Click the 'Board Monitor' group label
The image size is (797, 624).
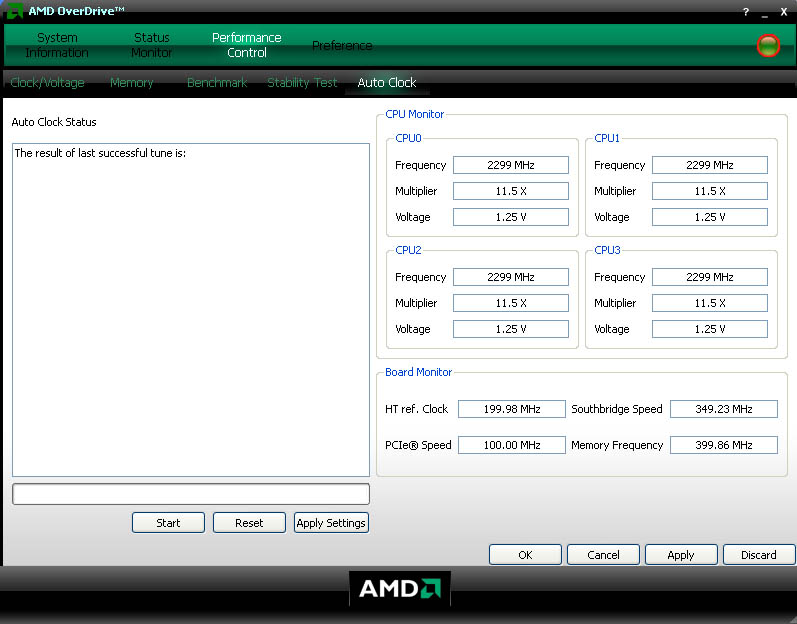(x=418, y=372)
